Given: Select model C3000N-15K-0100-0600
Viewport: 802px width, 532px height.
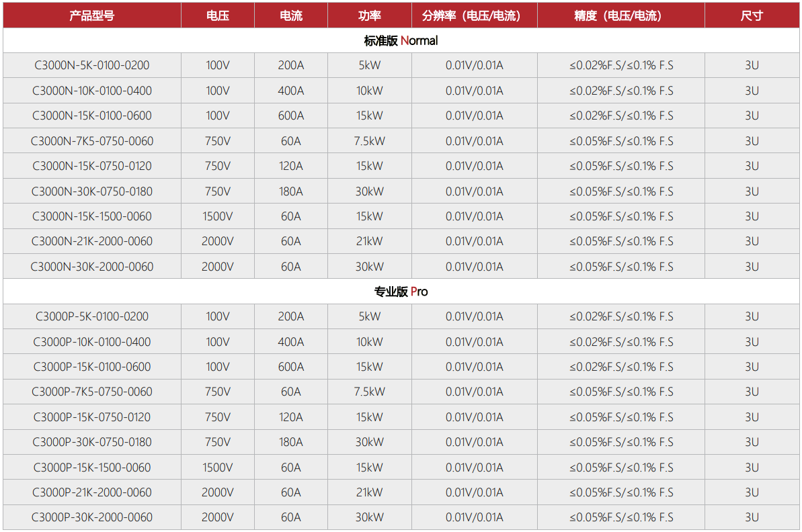Looking at the screenshot, I should coord(92,116).
